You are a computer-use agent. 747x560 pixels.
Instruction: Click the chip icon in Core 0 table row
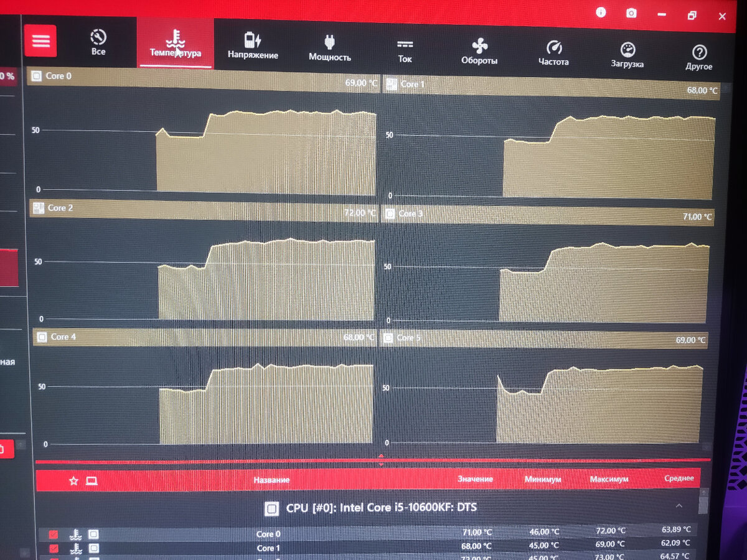[x=93, y=534]
